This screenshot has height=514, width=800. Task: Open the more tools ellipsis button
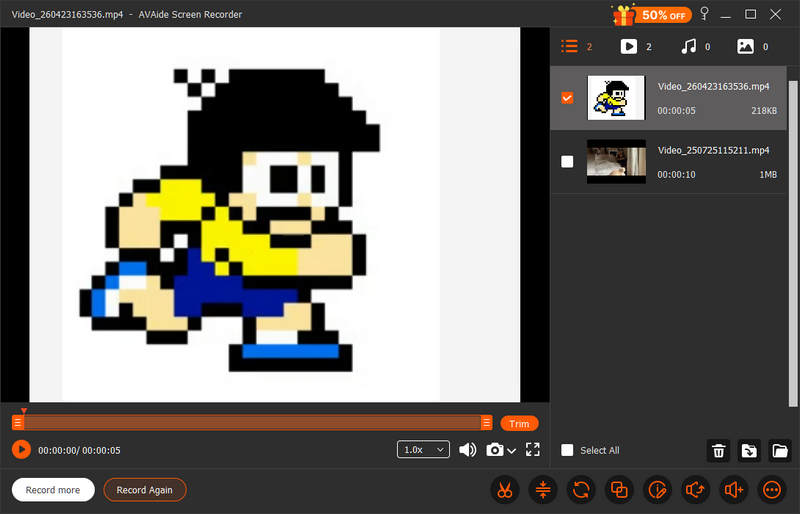(771, 490)
